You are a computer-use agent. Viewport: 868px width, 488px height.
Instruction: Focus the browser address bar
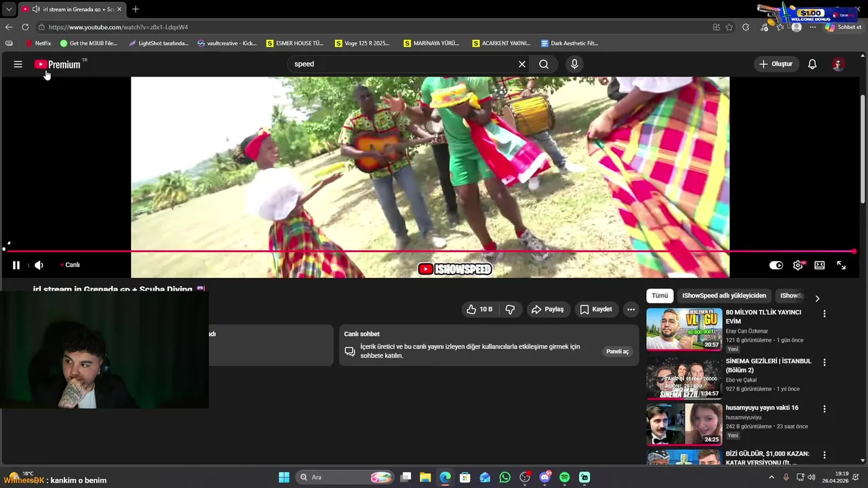(373, 27)
